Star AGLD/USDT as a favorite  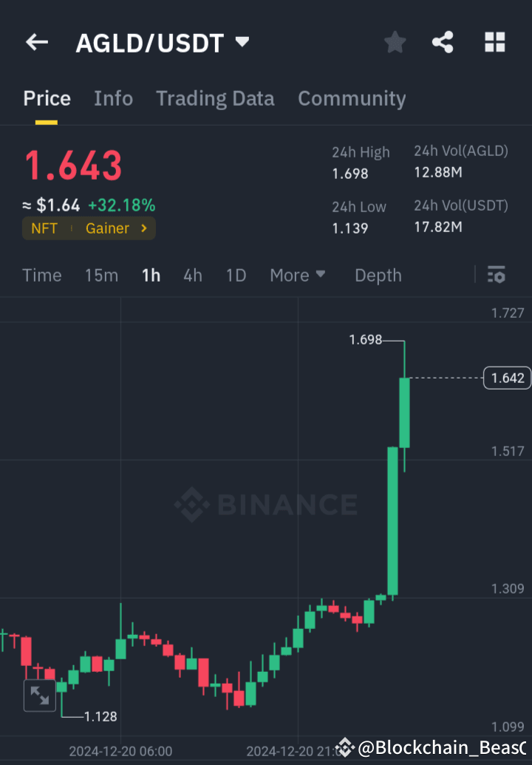tap(395, 42)
